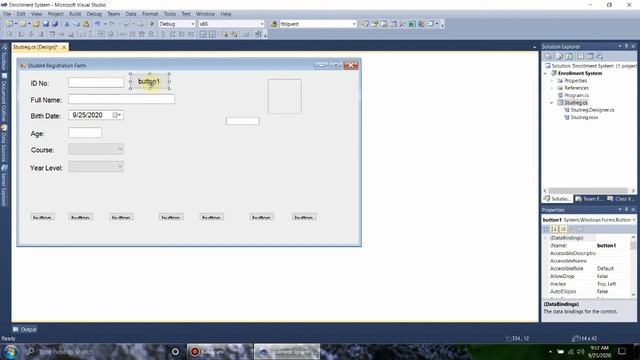Open the Data Sources side tab
This screenshot has height=360, width=640.
(x=4, y=144)
